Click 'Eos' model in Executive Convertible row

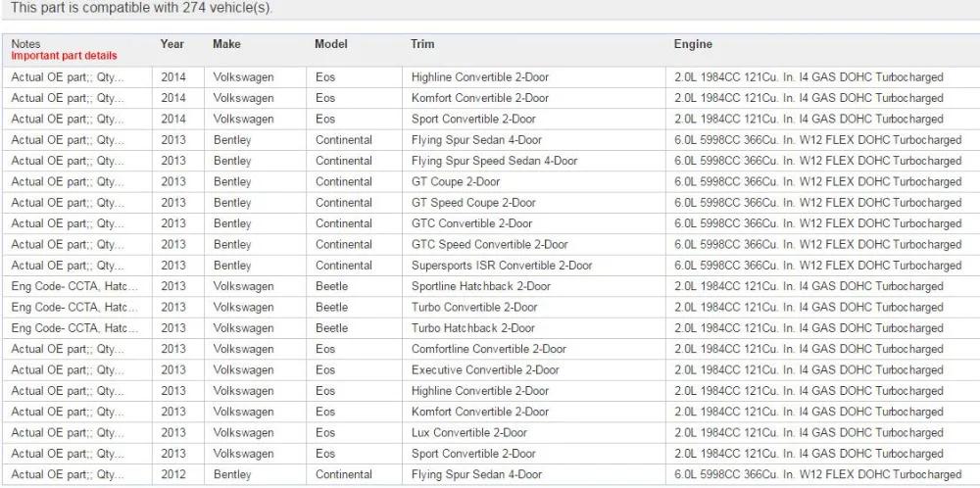click(x=325, y=369)
